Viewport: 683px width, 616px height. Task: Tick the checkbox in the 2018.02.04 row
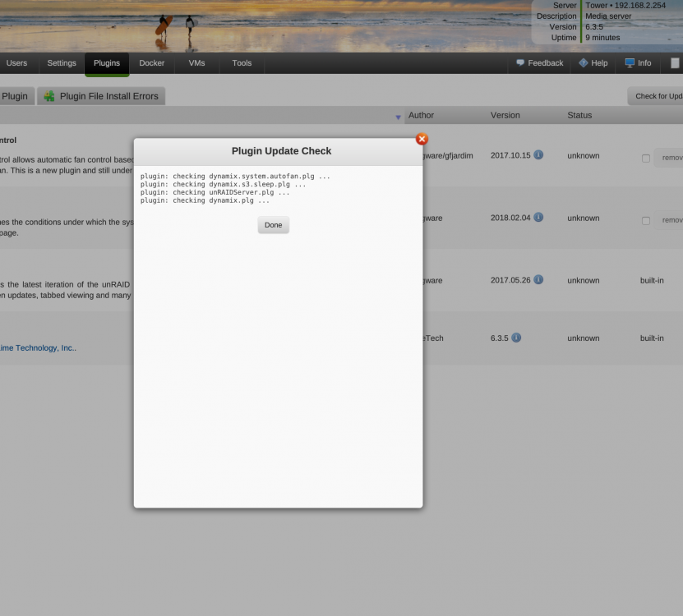tap(646, 221)
